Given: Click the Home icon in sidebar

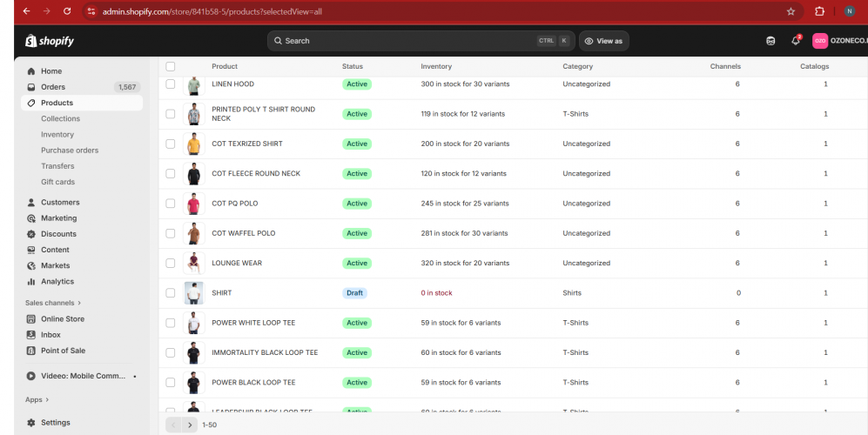Looking at the screenshot, I should coord(31,71).
